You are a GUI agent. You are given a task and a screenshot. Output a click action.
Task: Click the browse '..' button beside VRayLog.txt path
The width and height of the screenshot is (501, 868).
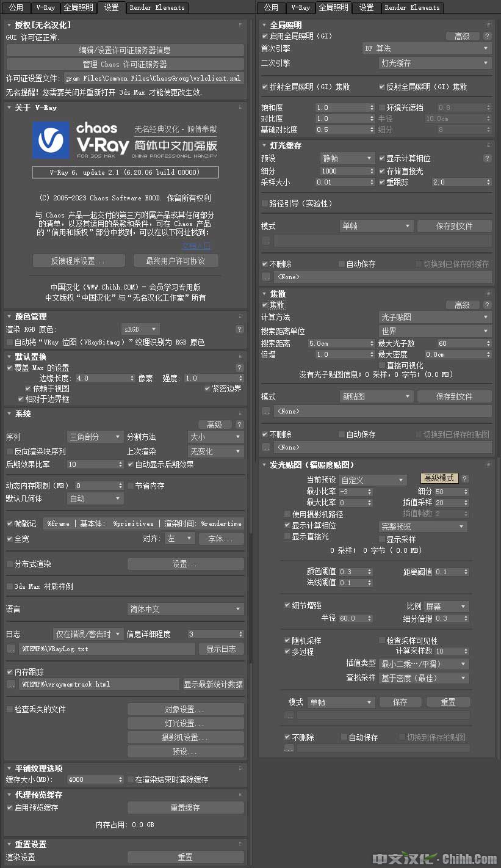coord(11,649)
